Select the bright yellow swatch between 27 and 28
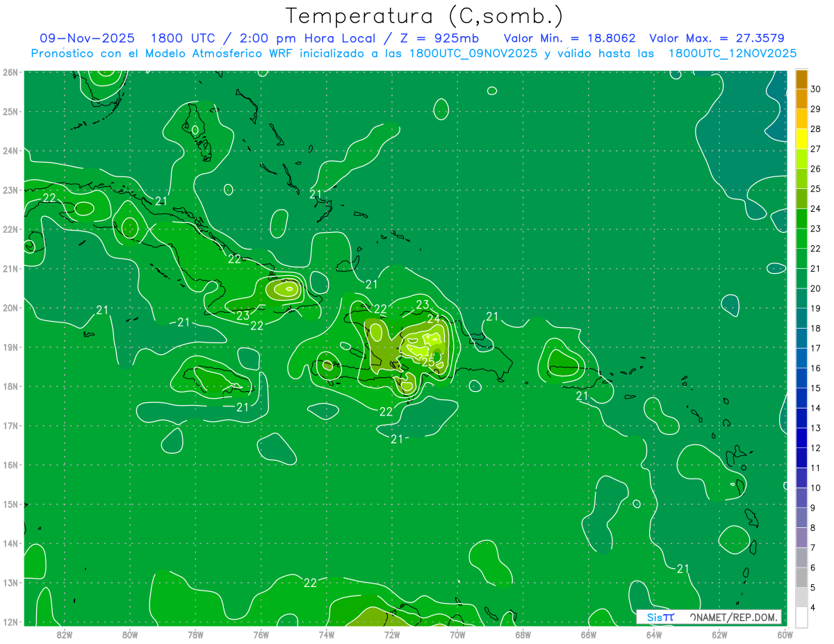Image resolution: width=834 pixels, height=644 pixels. pos(801,138)
